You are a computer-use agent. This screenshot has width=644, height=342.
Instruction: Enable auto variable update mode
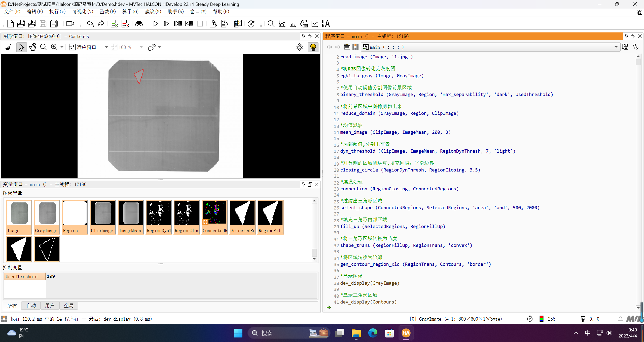point(30,306)
